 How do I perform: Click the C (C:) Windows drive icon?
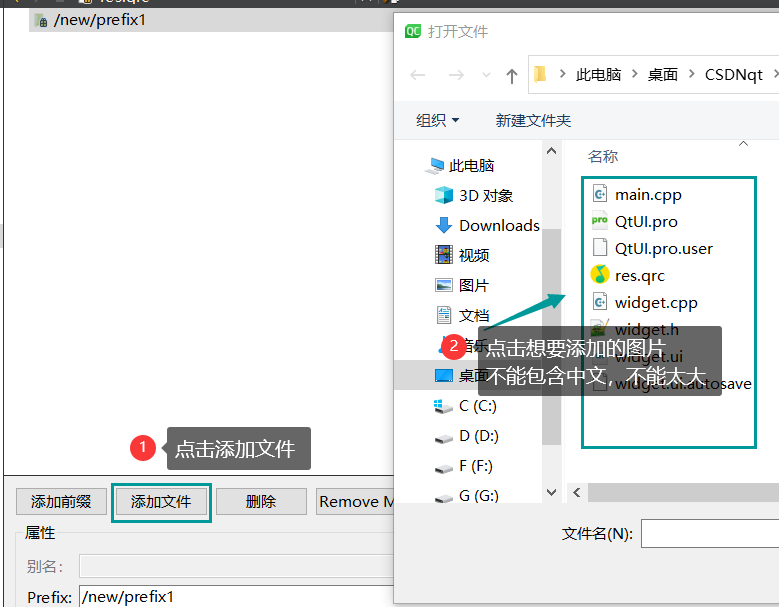[443, 406]
